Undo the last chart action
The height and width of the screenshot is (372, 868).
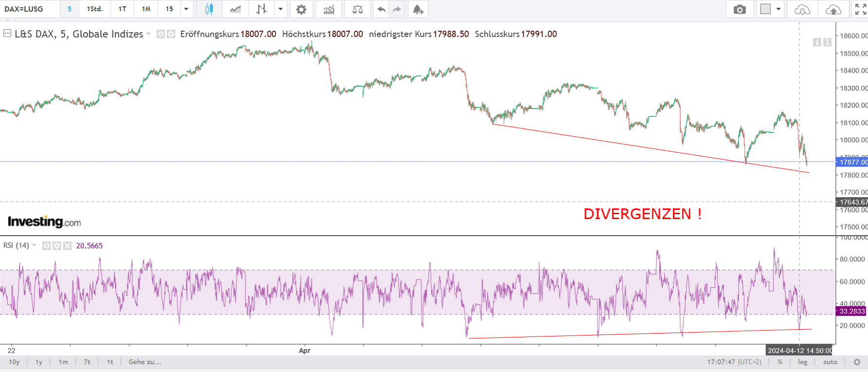click(x=381, y=9)
